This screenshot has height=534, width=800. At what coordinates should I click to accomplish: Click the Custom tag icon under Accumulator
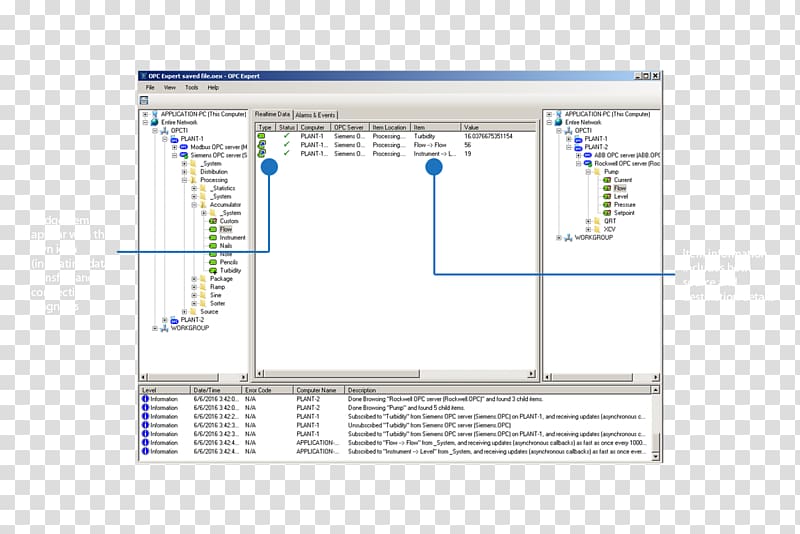[x=213, y=221]
